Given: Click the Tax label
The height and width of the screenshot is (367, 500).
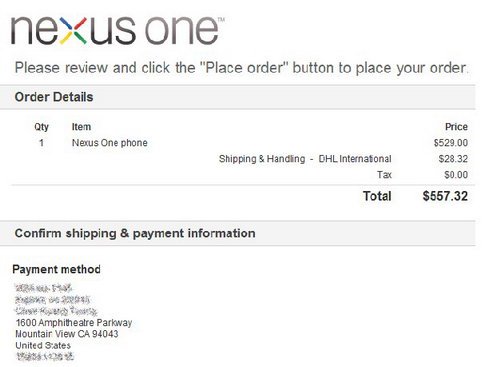Looking at the screenshot, I should [384, 175].
